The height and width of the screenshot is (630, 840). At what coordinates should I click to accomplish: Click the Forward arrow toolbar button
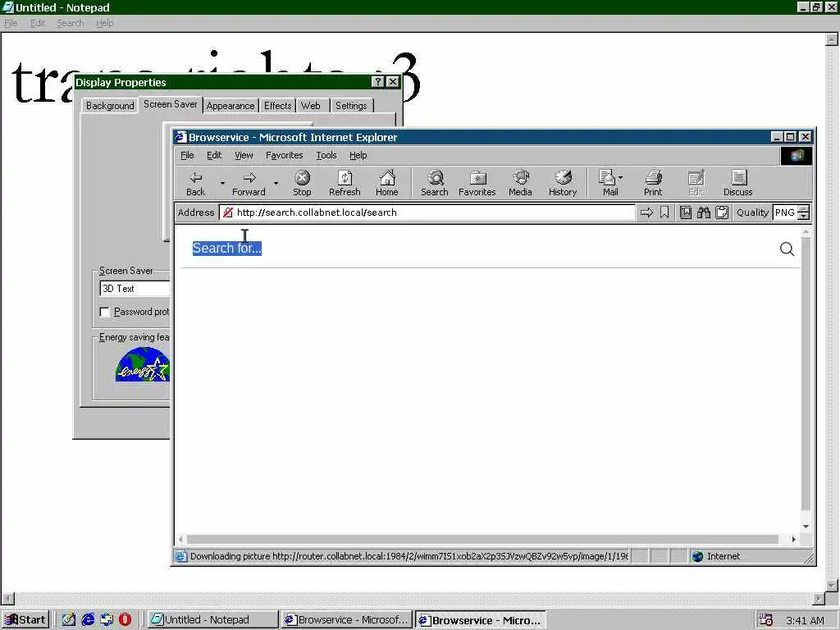click(249, 183)
